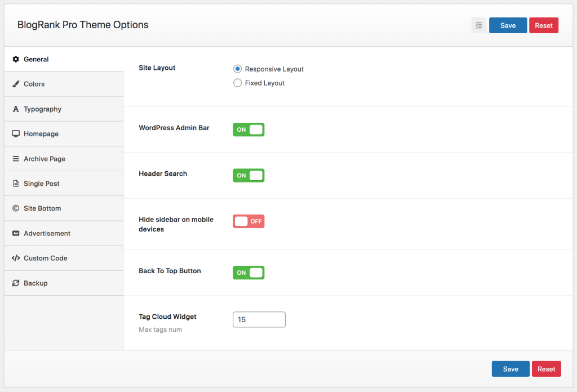
Task: Click the BlogRank Pro Theme Options title
Action: pos(83,25)
